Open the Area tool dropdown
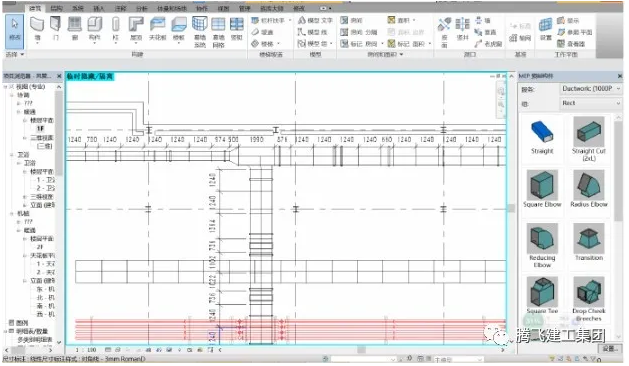Screen dimensions: 629x366 [414, 20]
